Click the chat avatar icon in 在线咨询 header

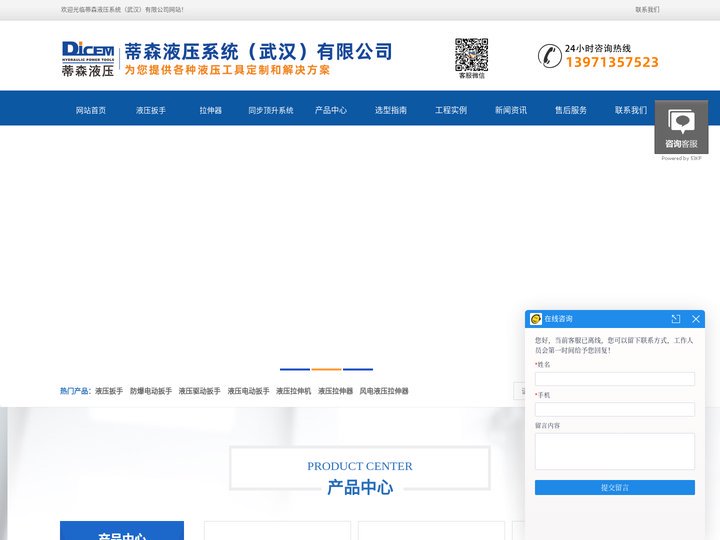click(535, 319)
